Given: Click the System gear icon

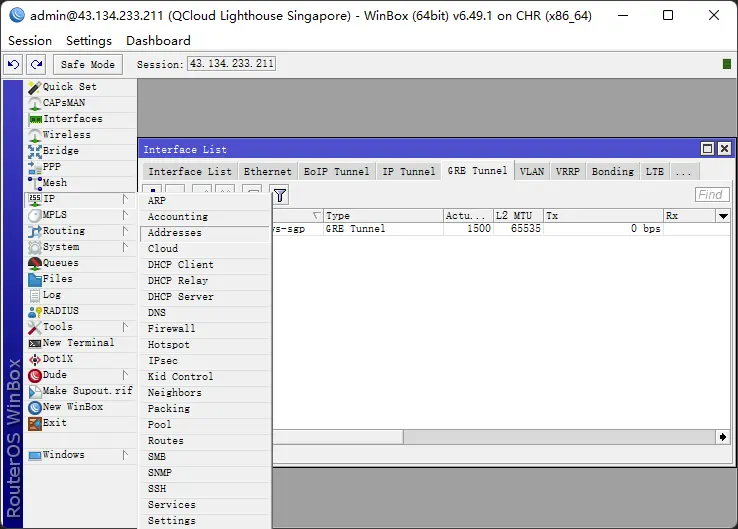Looking at the screenshot, I should point(35,247).
